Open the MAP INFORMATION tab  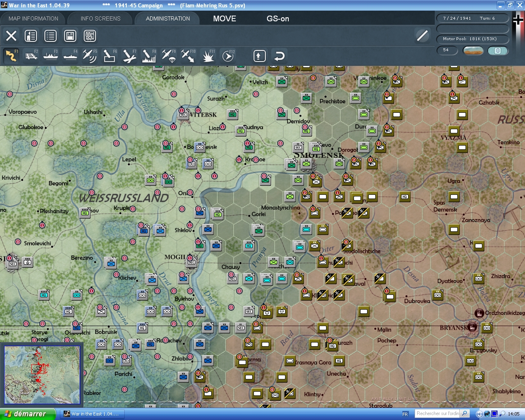(33, 18)
